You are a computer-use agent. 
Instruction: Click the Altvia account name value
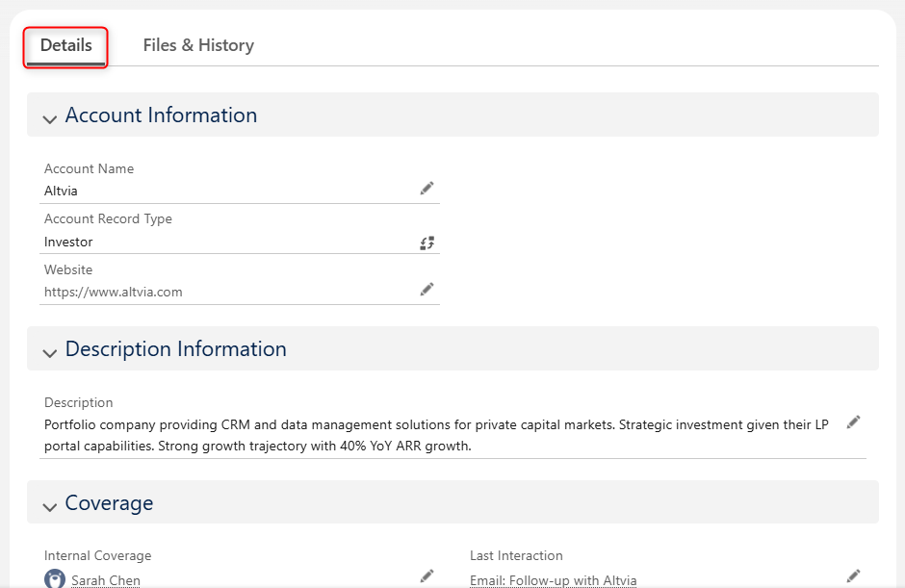(x=61, y=191)
